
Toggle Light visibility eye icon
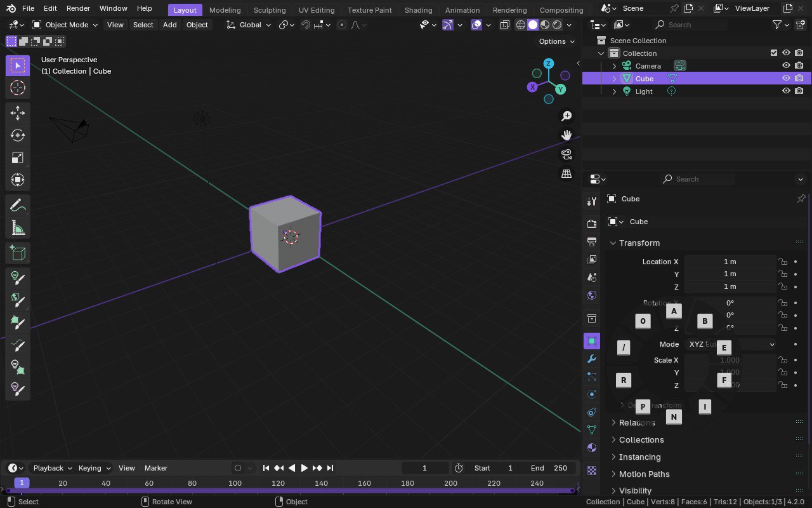point(786,91)
